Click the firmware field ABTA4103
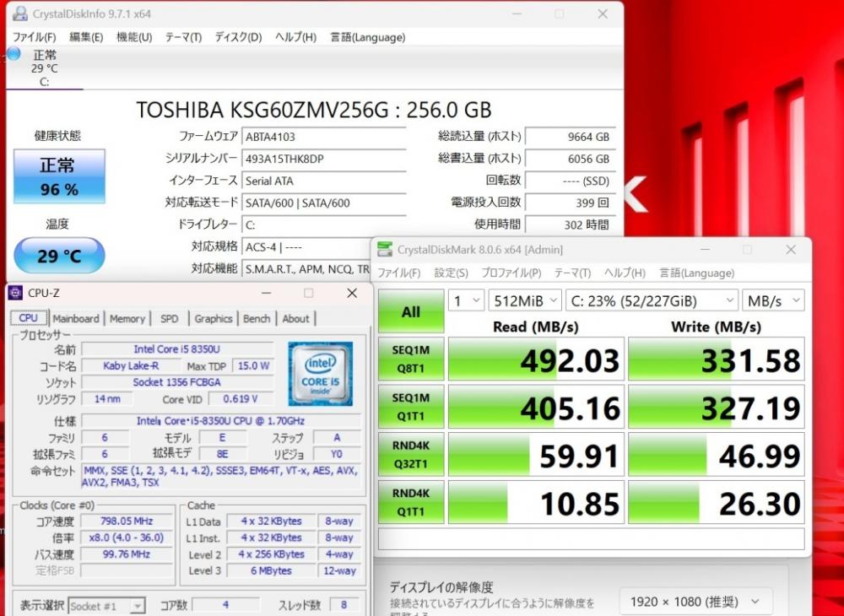The width and height of the screenshot is (844, 616). (323, 137)
